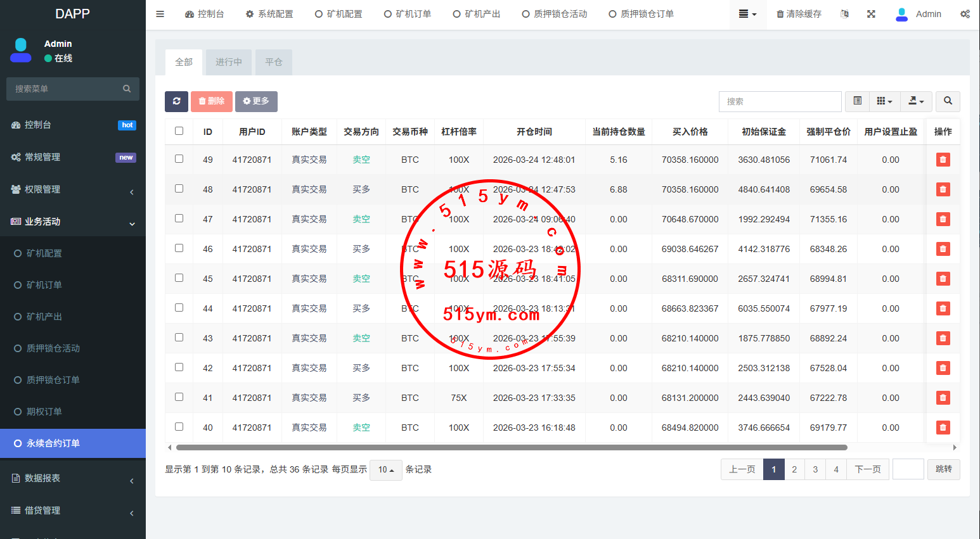Go to page 2 of the records

[x=794, y=469]
